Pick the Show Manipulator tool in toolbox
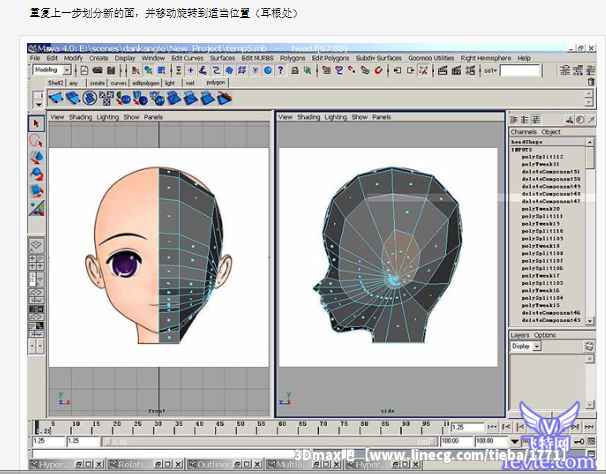 [x=36, y=208]
